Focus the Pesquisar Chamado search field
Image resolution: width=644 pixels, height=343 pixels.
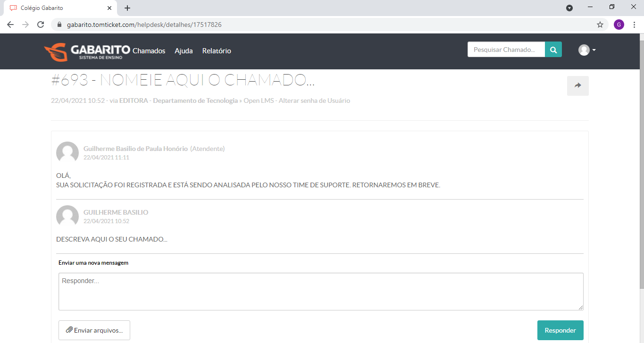tap(506, 50)
